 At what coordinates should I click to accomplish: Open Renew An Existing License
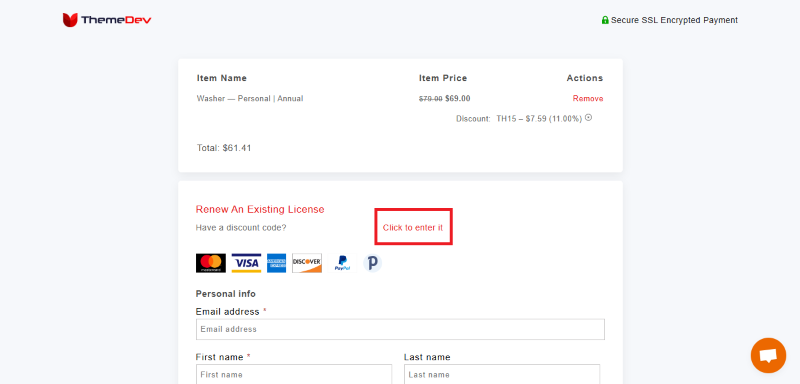tap(260, 209)
